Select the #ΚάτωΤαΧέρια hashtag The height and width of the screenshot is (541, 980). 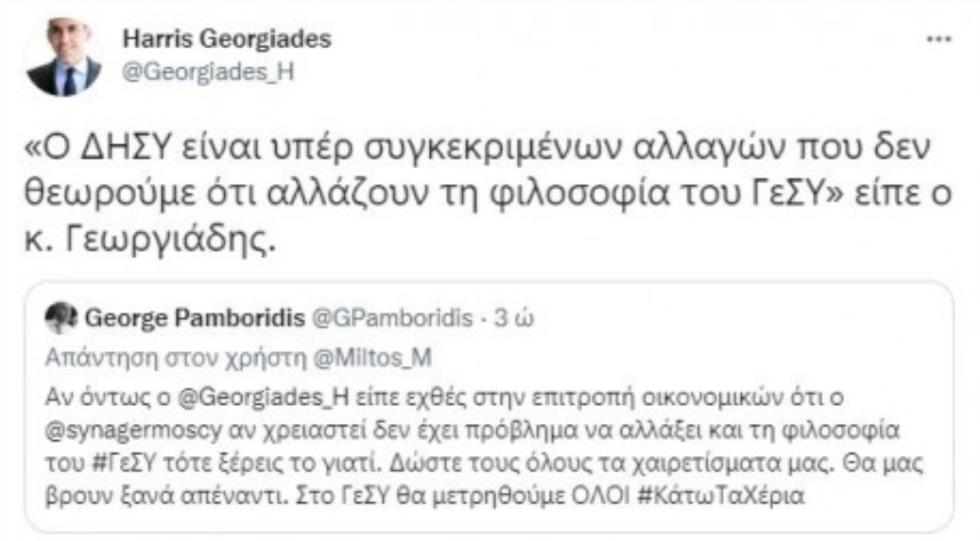point(721,496)
